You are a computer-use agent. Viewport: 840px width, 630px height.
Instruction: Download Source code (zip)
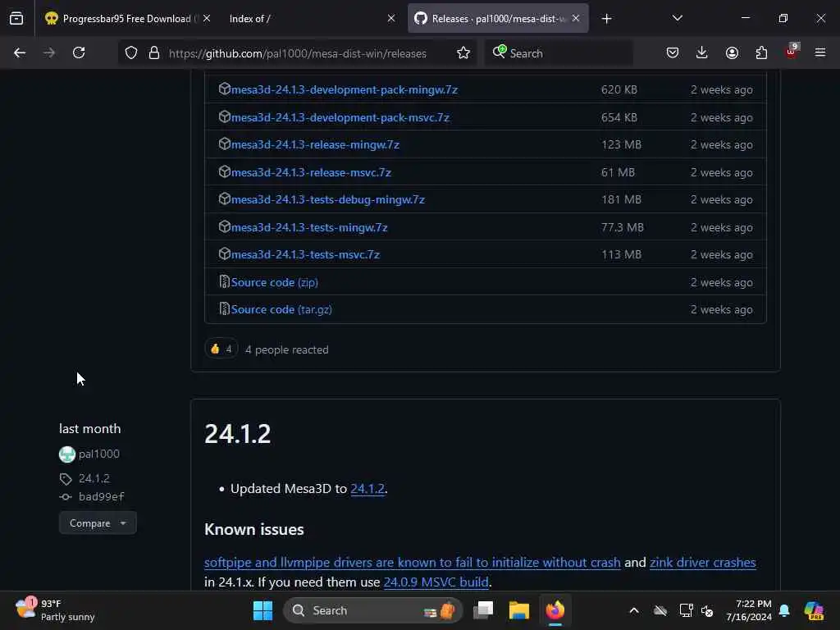(274, 282)
